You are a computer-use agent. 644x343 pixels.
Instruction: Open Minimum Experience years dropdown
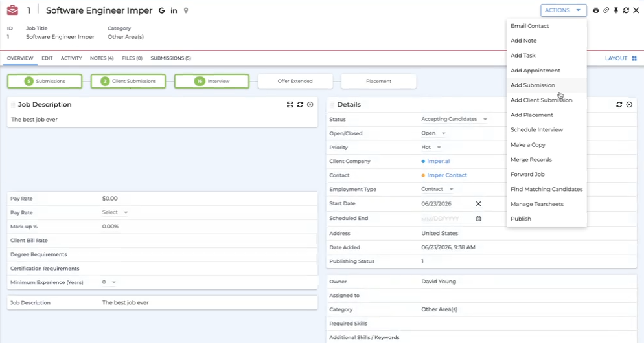(x=109, y=282)
